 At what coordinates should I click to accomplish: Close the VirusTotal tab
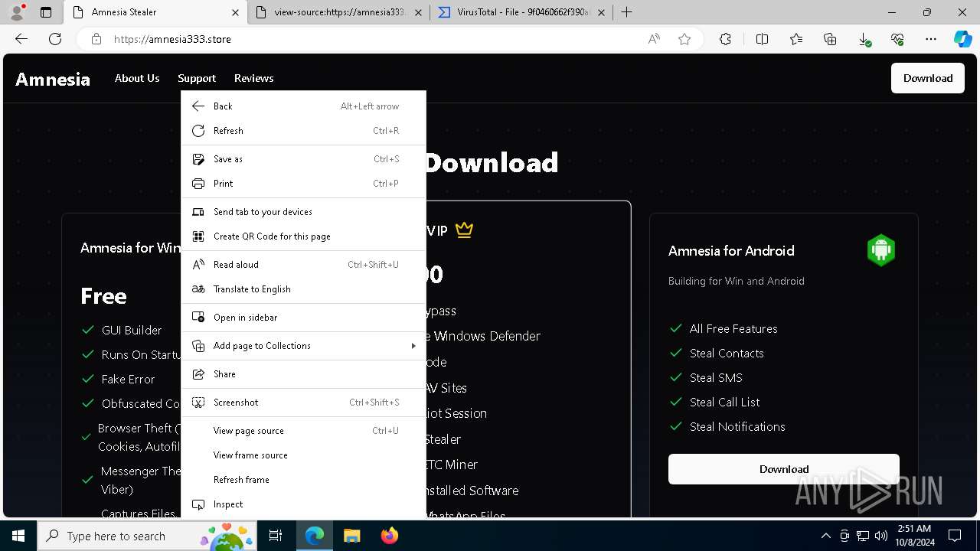coord(602,12)
